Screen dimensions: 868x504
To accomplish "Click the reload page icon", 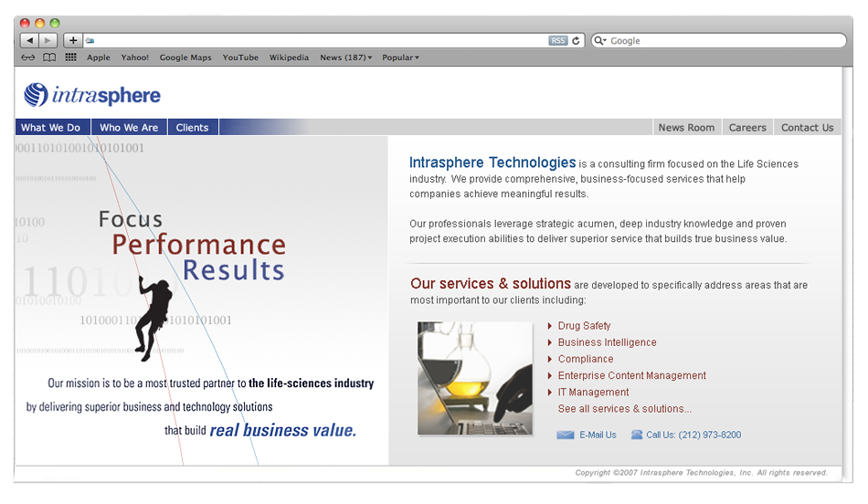I will [x=577, y=41].
